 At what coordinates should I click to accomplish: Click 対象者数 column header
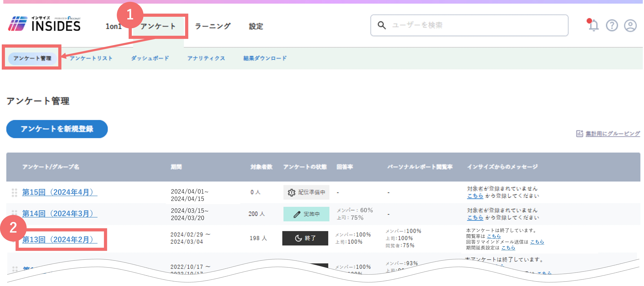point(261,167)
